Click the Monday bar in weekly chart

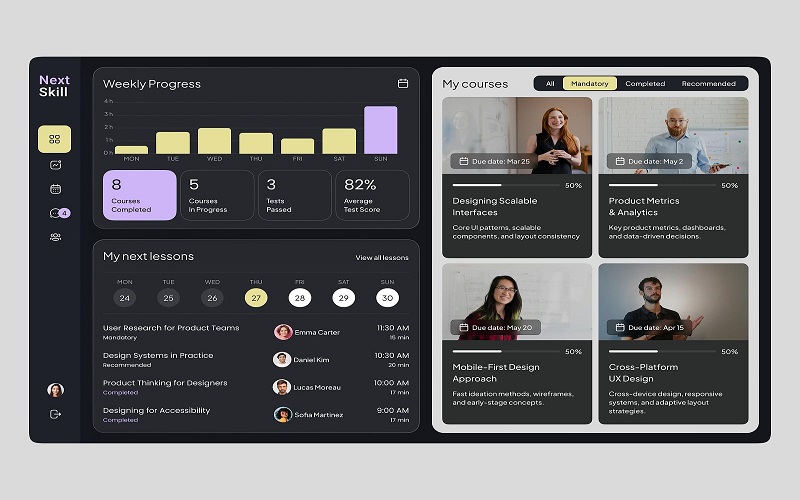click(131, 150)
